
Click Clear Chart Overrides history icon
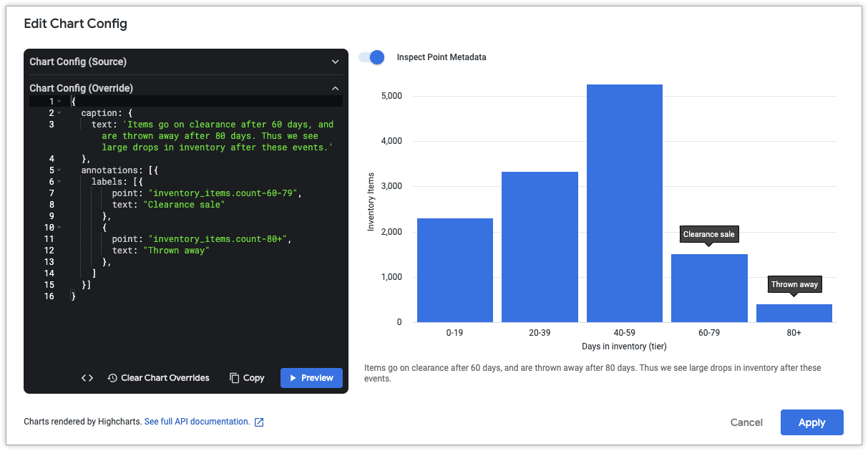[x=112, y=378]
